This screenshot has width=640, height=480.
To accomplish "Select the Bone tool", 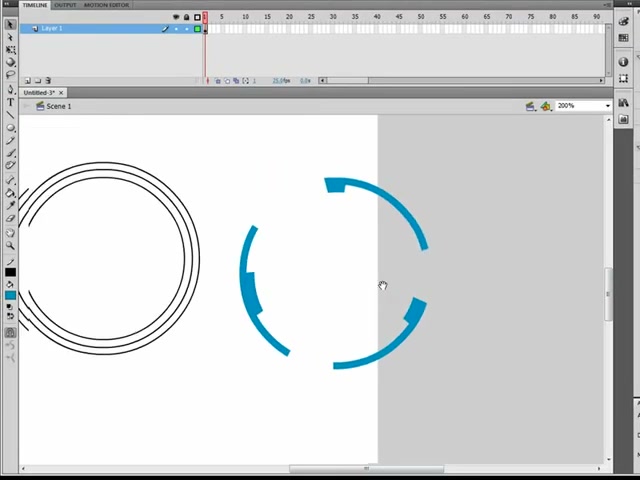I will [x=10, y=180].
